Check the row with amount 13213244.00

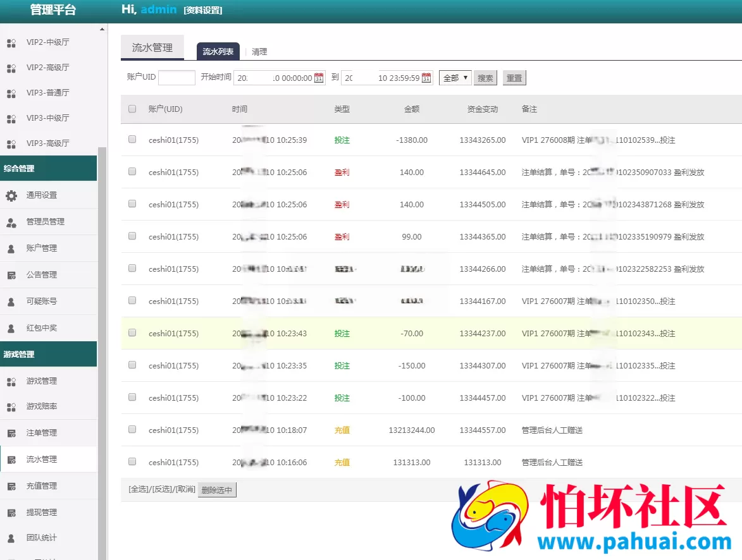tap(132, 429)
